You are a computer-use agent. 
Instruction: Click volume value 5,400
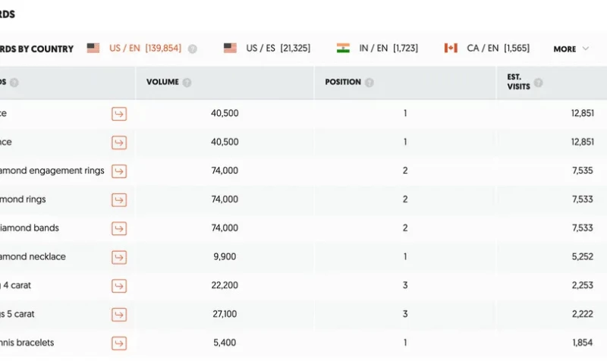pyautogui.click(x=225, y=342)
